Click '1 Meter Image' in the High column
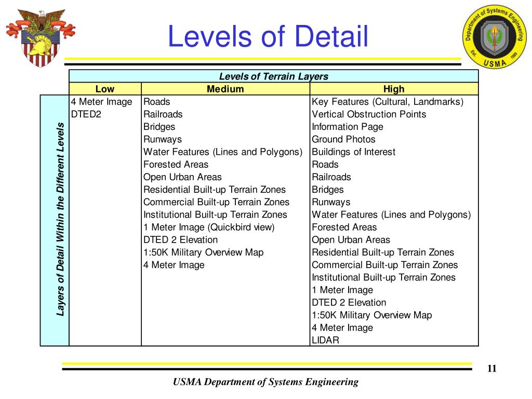The height and width of the screenshot is (399, 532). pyautogui.click(x=342, y=290)
